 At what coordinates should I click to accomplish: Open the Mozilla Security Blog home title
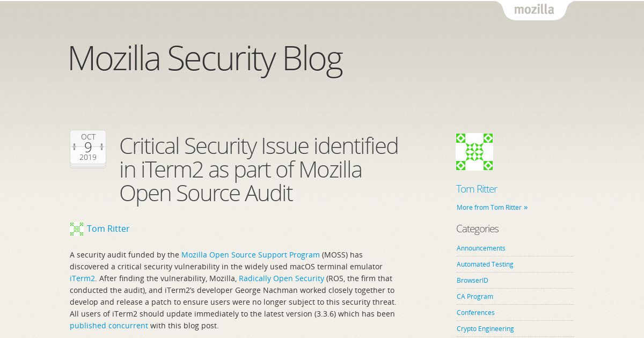(205, 58)
